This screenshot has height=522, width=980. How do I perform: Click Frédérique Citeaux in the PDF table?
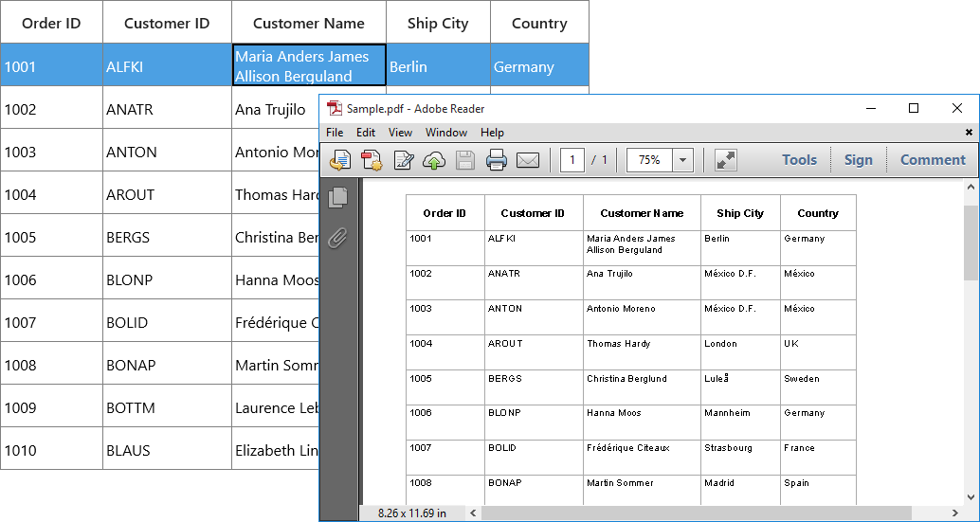[628, 448]
